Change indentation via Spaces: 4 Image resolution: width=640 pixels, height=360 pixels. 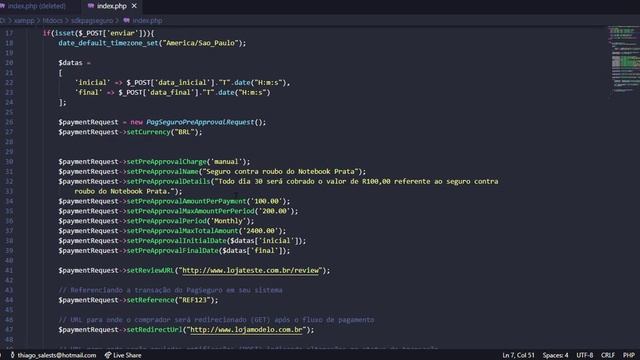[555, 355]
